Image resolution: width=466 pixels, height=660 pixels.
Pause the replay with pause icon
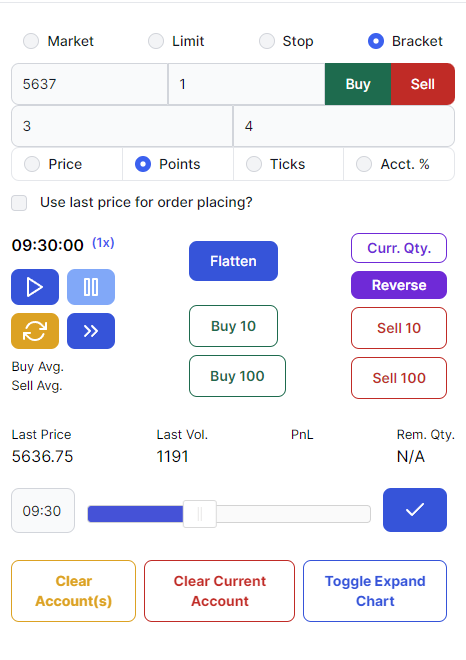91,287
